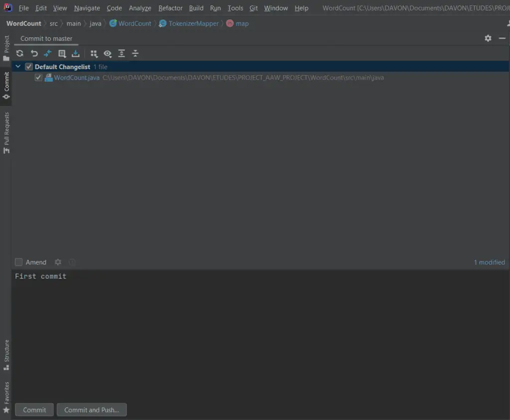The height and width of the screenshot is (420, 510).
Task: Select the Rollback icon in the commit toolbar
Action: click(x=34, y=53)
